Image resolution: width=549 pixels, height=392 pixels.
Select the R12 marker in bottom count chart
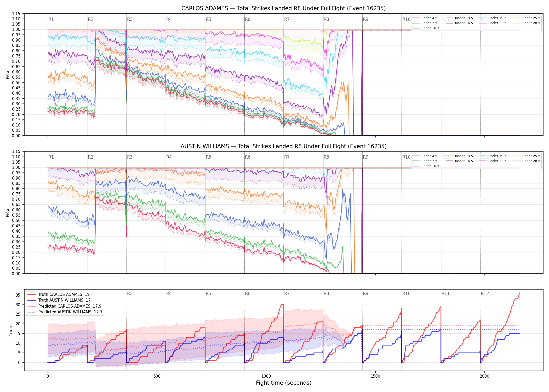tap(485, 293)
